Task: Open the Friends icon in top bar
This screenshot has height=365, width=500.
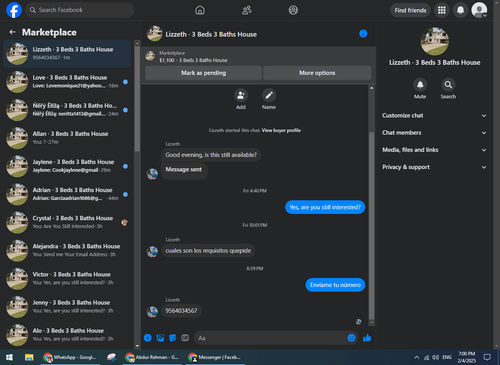Action: (x=247, y=10)
